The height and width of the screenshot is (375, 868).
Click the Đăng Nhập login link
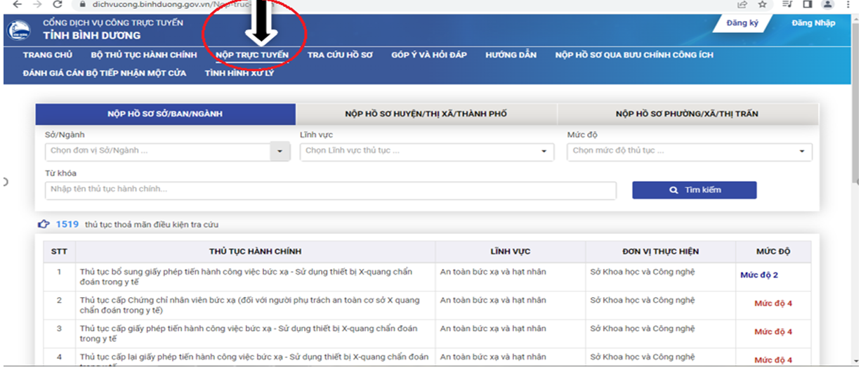click(x=813, y=23)
